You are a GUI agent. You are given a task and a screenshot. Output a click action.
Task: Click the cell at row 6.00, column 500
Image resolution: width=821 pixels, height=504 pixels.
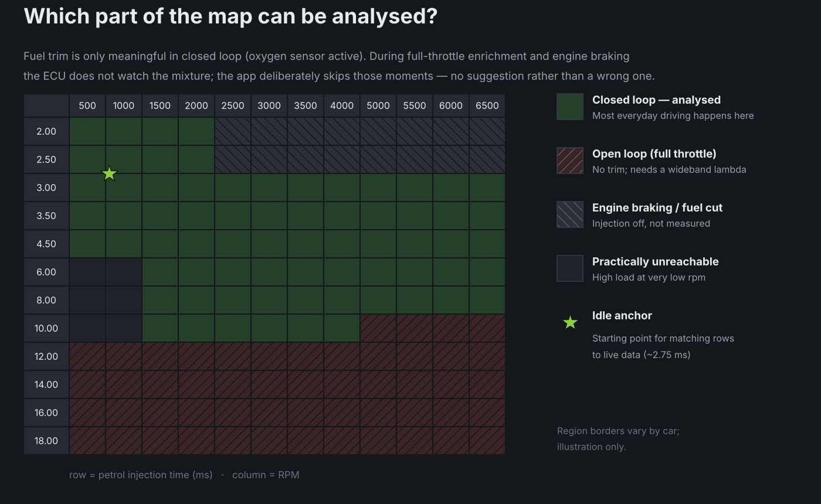pos(87,272)
